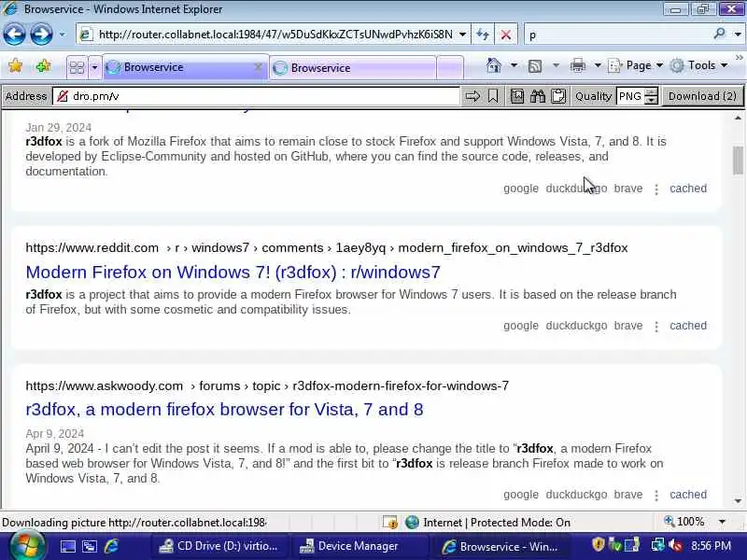Expand the Feeds dropdown arrow
The width and height of the screenshot is (747, 560).
pos(556,65)
